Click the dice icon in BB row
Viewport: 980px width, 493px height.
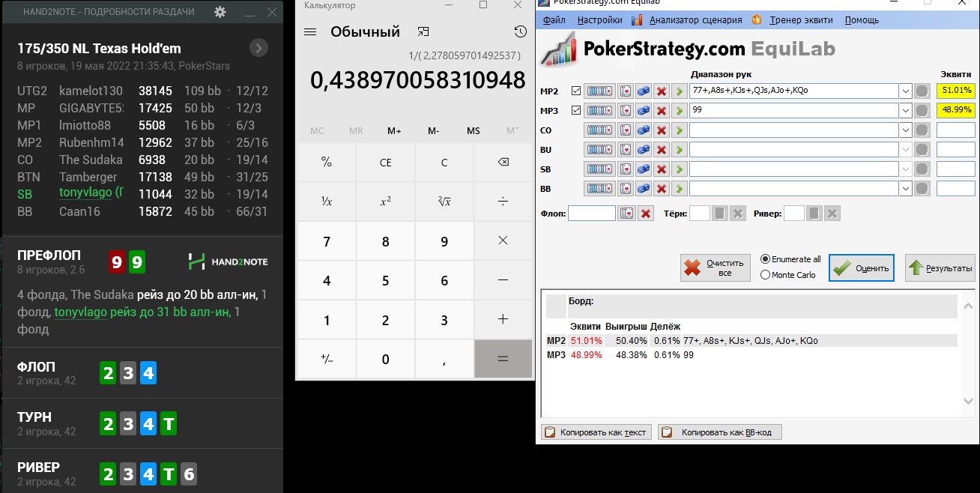click(x=643, y=188)
